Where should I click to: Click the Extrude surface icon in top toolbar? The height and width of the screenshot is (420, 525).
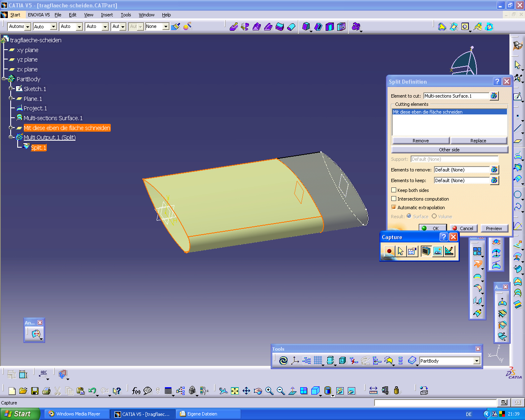coord(234,27)
